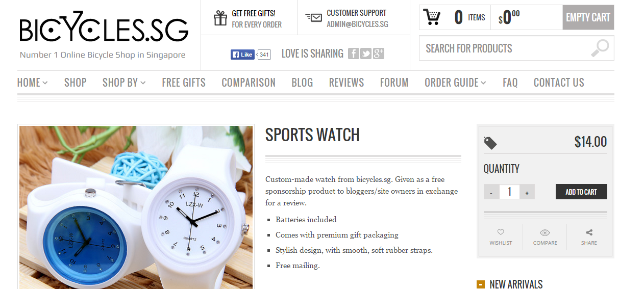Decrease quantity with minus button
The height and width of the screenshot is (289, 644).
(x=491, y=192)
